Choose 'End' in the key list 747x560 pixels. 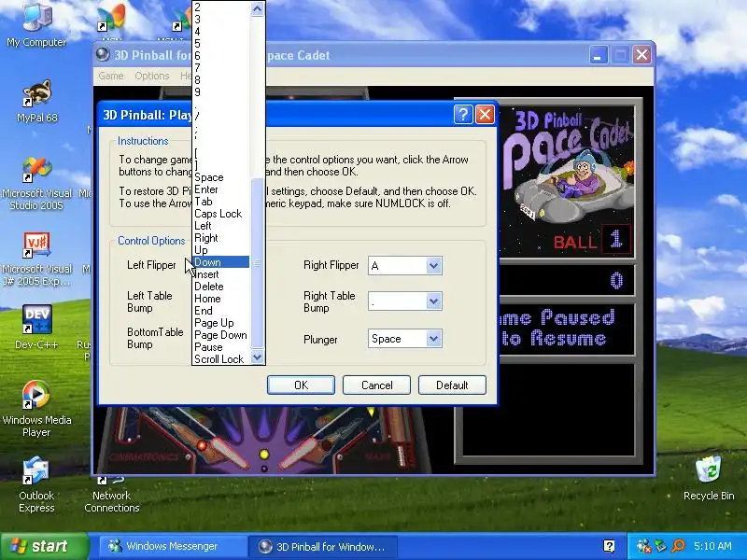point(221,311)
